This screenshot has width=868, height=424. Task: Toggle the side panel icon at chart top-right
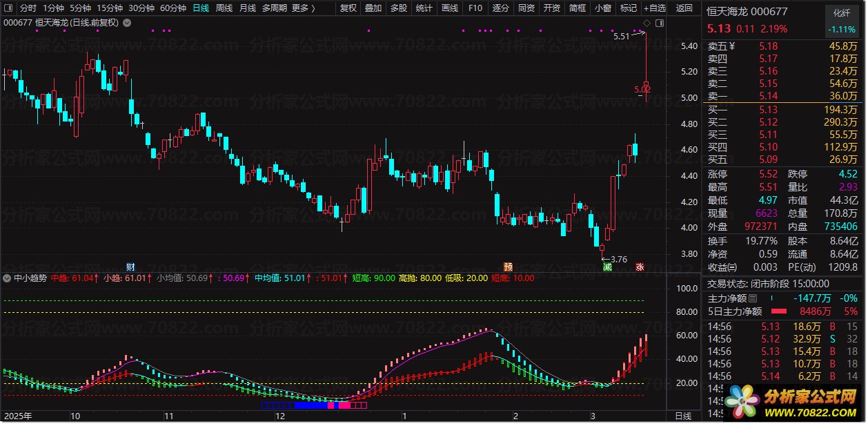(x=659, y=23)
